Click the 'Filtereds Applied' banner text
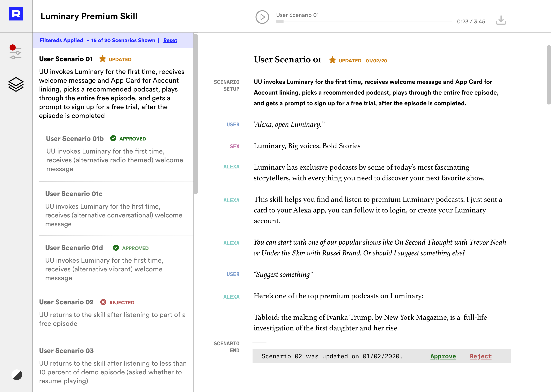 click(61, 40)
